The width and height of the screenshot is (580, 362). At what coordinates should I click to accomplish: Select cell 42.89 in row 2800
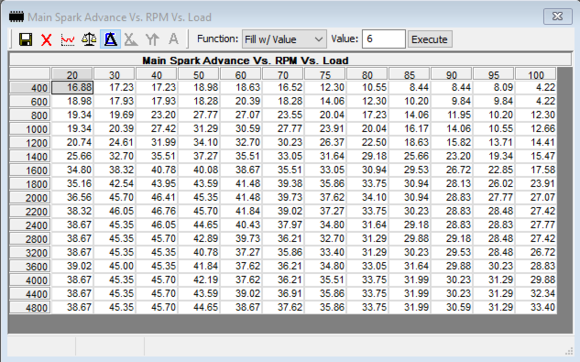click(x=199, y=238)
